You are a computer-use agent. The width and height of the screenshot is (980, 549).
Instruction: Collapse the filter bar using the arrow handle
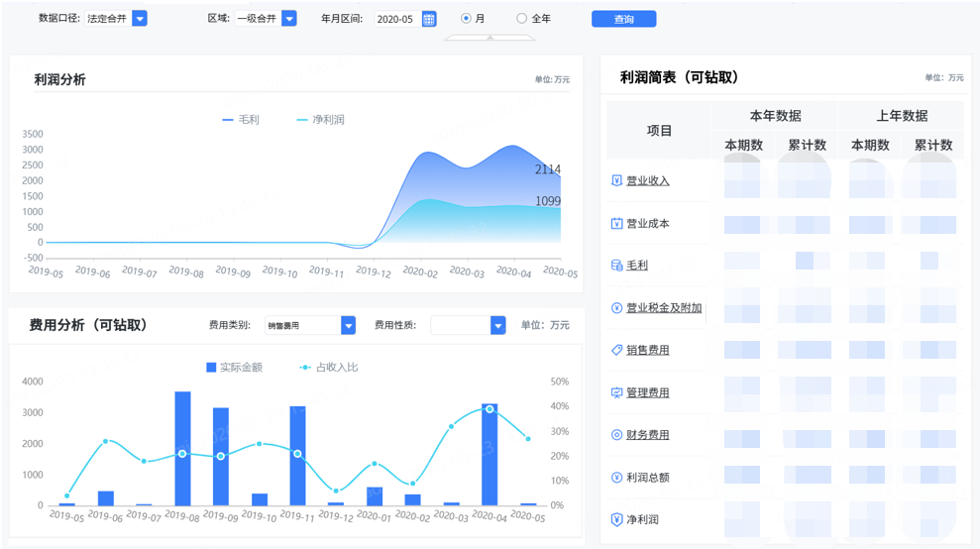click(490, 38)
